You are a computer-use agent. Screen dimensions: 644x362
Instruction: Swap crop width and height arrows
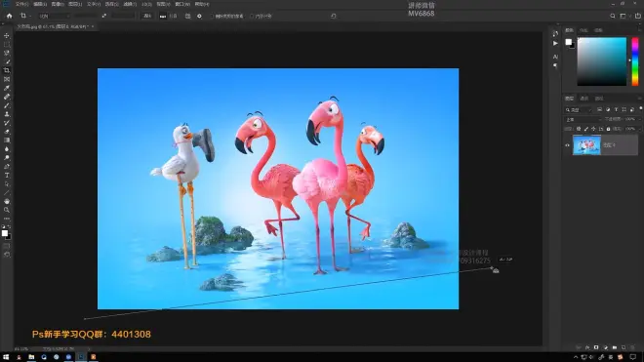coord(103,16)
